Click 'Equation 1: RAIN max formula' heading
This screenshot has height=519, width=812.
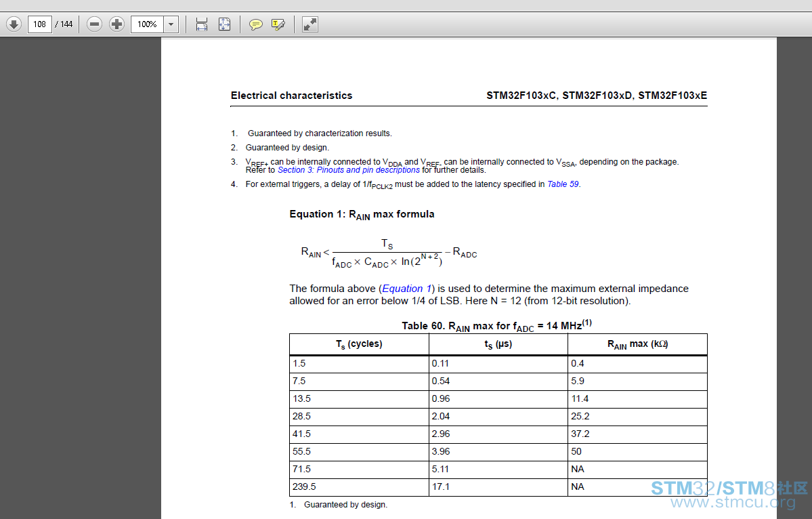tap(362, 214)
